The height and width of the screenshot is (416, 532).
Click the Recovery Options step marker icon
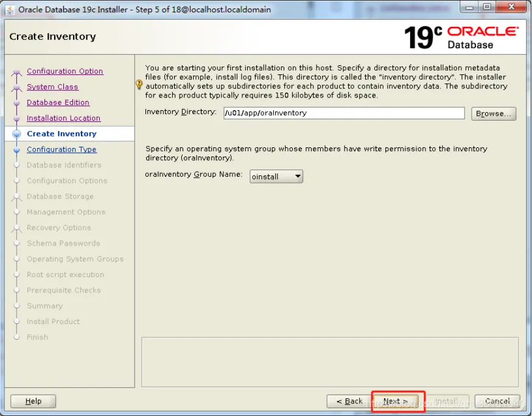point(16,228)
